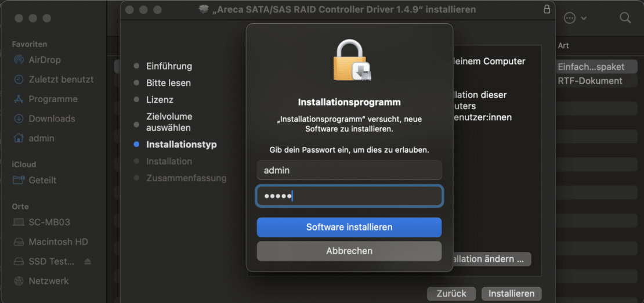Click the Zurück button
The height and width of the screenshot is (303, 644).
point(451,294)
